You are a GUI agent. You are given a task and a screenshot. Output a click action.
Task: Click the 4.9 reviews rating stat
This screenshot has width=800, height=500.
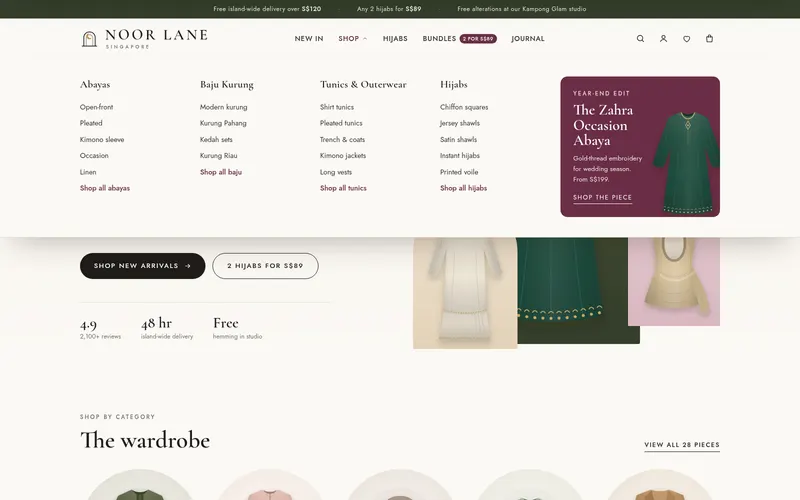(100, 329)
